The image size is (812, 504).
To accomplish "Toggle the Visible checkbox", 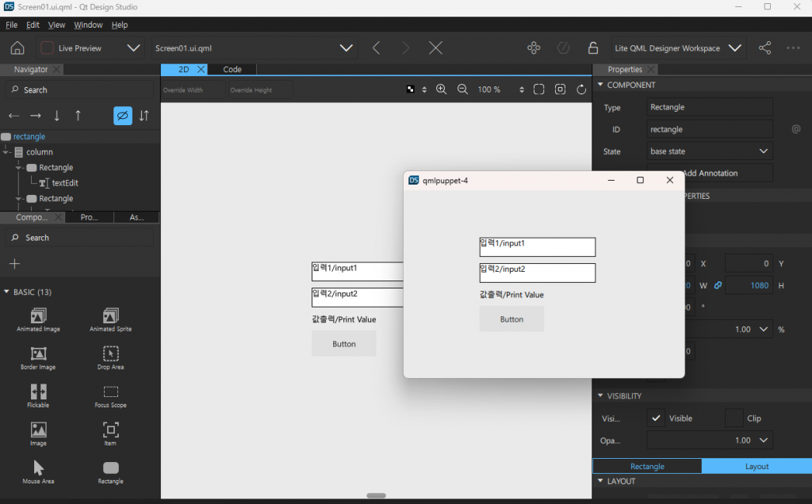I will pos(656,418).
